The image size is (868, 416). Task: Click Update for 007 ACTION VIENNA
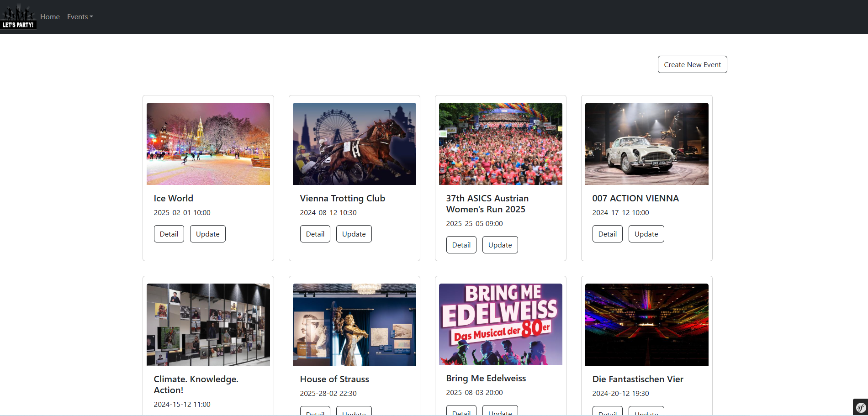coord(646,234)
